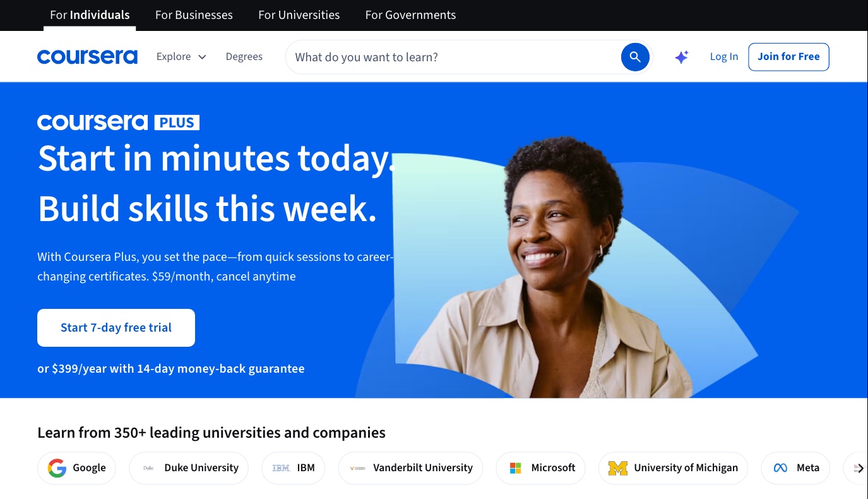The image size is (868, 499).
Task: Expand the Explore dropdown menu
Action: coord(181,57)
